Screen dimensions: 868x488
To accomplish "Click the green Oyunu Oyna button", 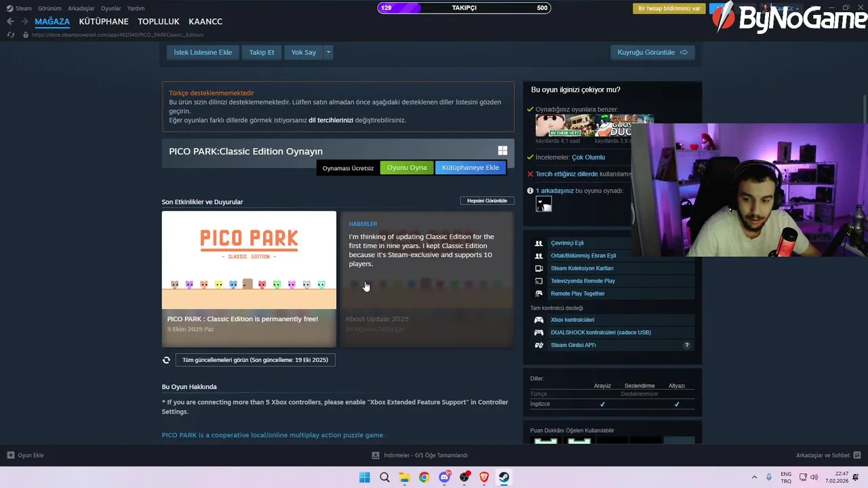I will point(407,167).
